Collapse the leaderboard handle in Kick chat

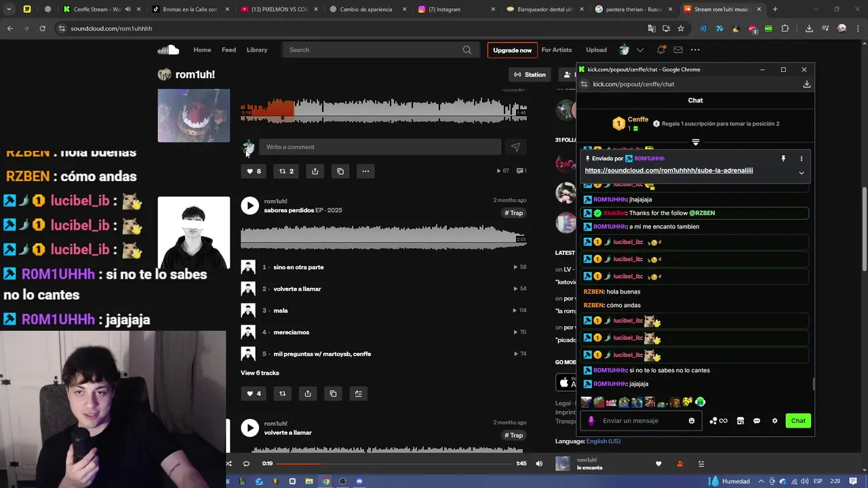coord(695,142)
